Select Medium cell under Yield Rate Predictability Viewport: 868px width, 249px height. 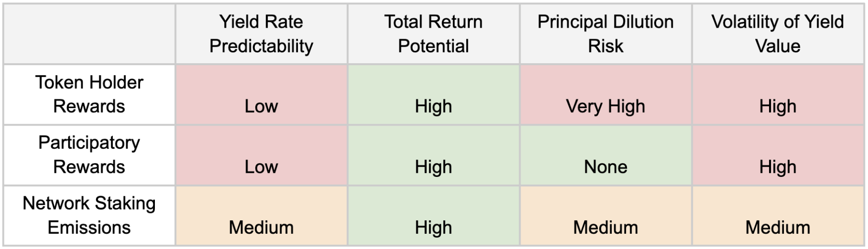(x=261, y=215)
